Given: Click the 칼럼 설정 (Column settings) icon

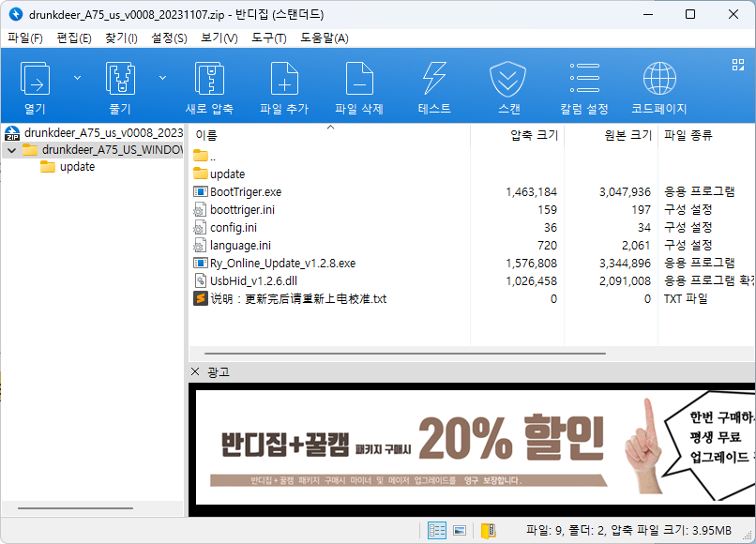Looking at the screenshot, I should click(584, 78).
